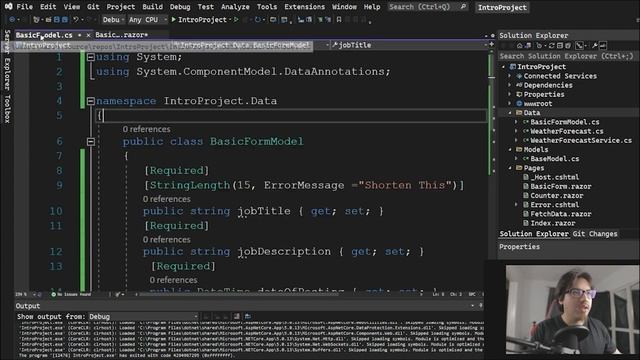640x360 pixels.
Task: Switch views icon in Solution Explorer toolbar
Action: 528,46
